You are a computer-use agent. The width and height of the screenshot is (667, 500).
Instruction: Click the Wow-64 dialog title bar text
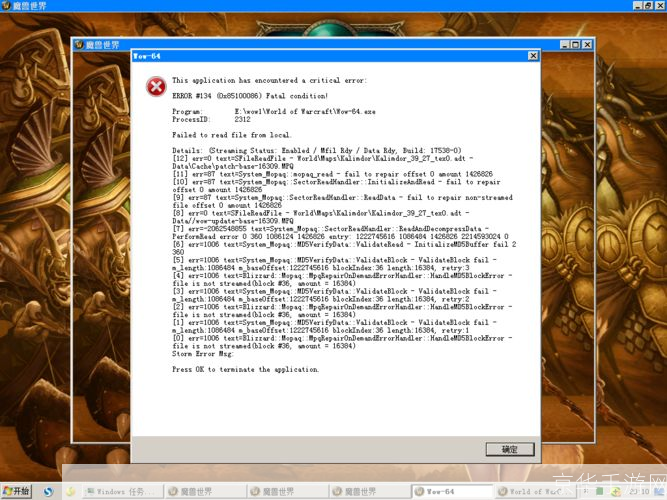[147, 56]
